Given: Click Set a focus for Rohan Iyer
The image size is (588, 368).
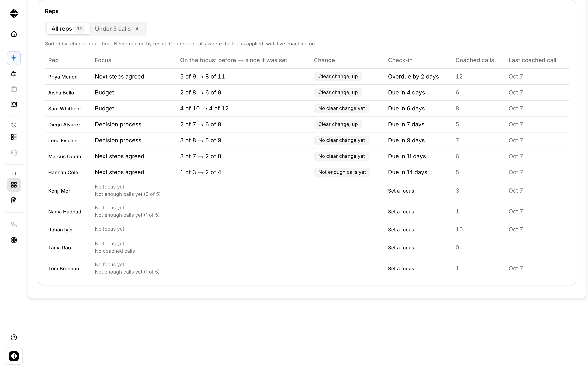Looking at the screenshot, I should (x=401, y=230).
